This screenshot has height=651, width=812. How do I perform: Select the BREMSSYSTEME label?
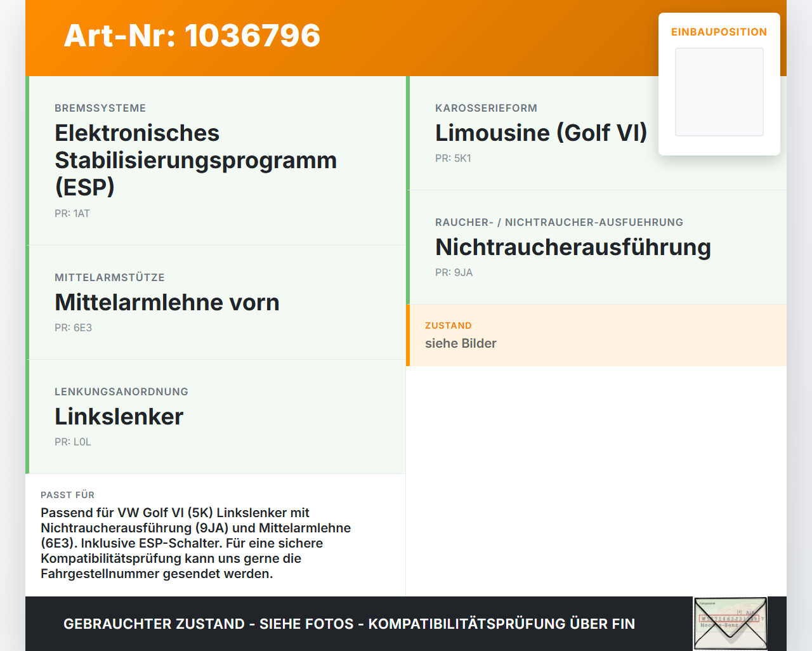click(x=100, y=109)
